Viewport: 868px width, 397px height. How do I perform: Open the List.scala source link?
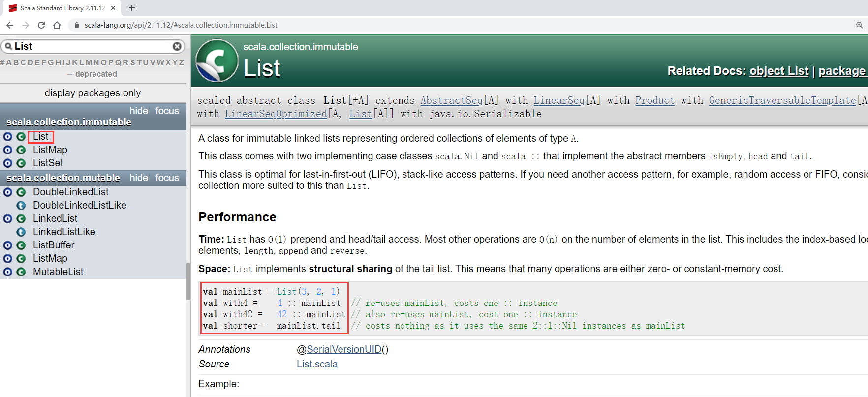(317, 364)
